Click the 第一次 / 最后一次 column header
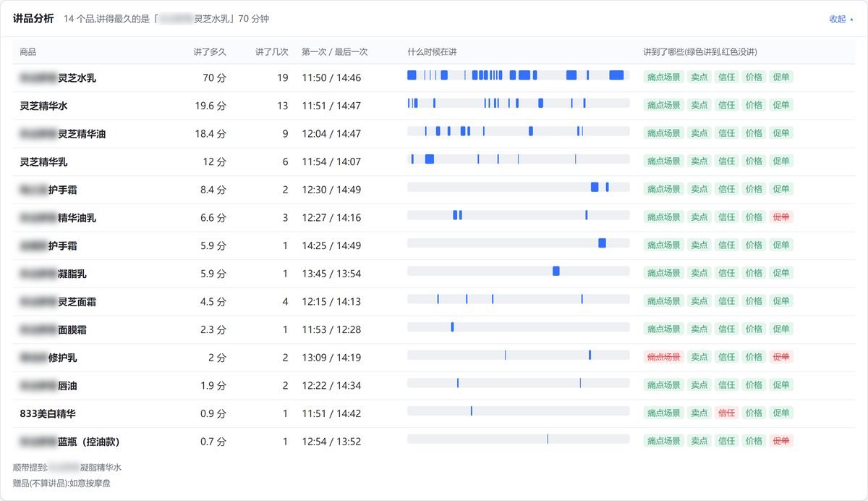Image resolution: width=868 pixels, height=501 pixels. 335,52
